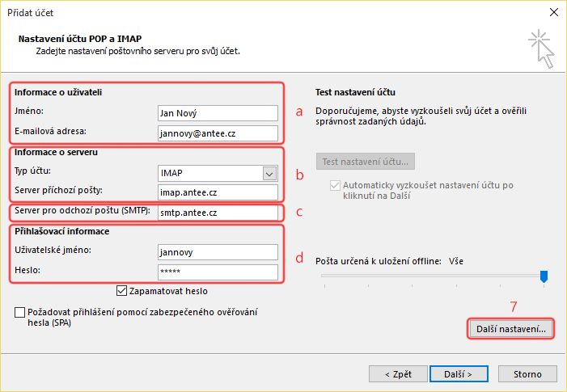Enable Požadovat přihlášení SPA checkbox

(20, 313)
